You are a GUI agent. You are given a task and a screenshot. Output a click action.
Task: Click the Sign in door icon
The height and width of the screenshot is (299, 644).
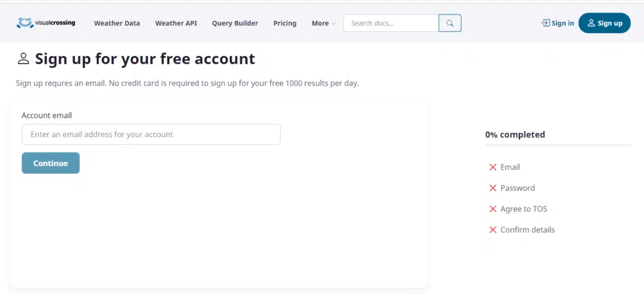tap(545, 23)
